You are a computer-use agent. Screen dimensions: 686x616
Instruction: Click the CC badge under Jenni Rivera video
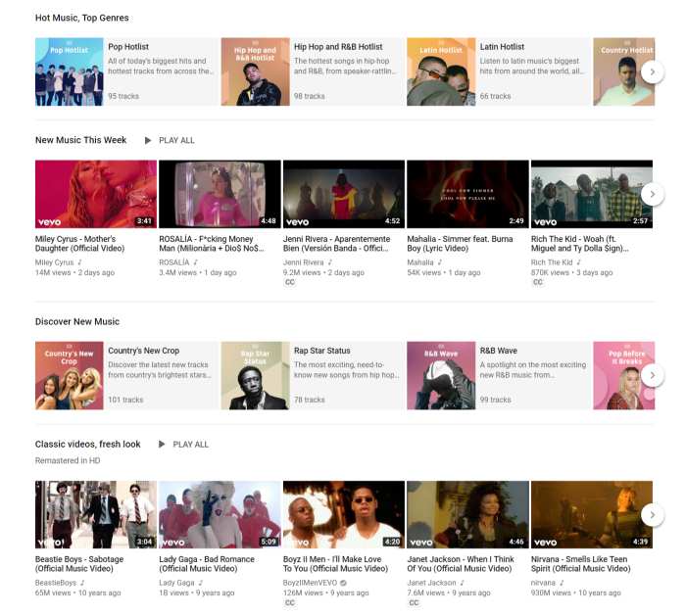(290, 282)
